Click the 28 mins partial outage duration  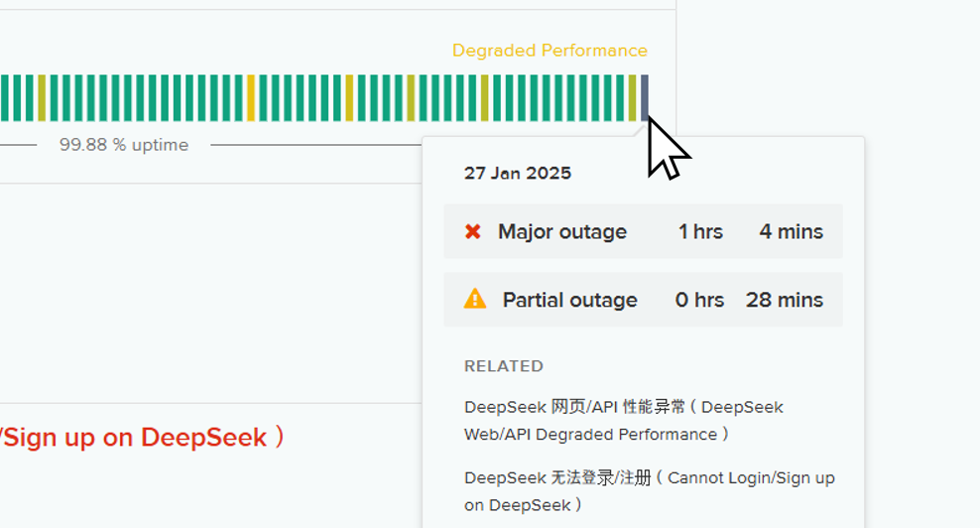pyautogui.click(x=785, y=300)
